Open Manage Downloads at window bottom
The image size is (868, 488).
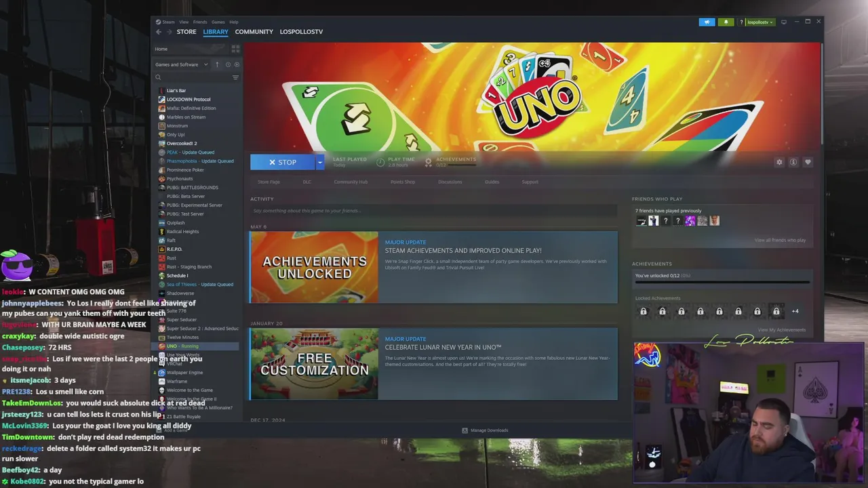click(485, 430)
